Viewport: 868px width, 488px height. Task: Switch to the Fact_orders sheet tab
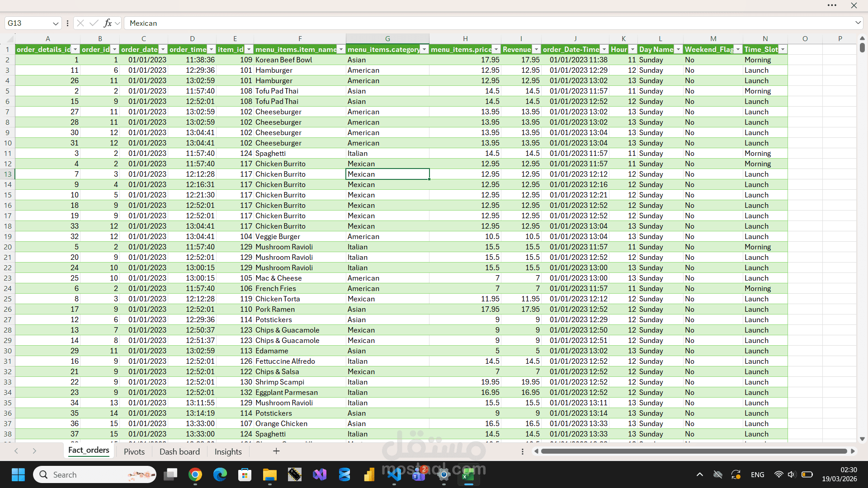(x=89, y=450)
